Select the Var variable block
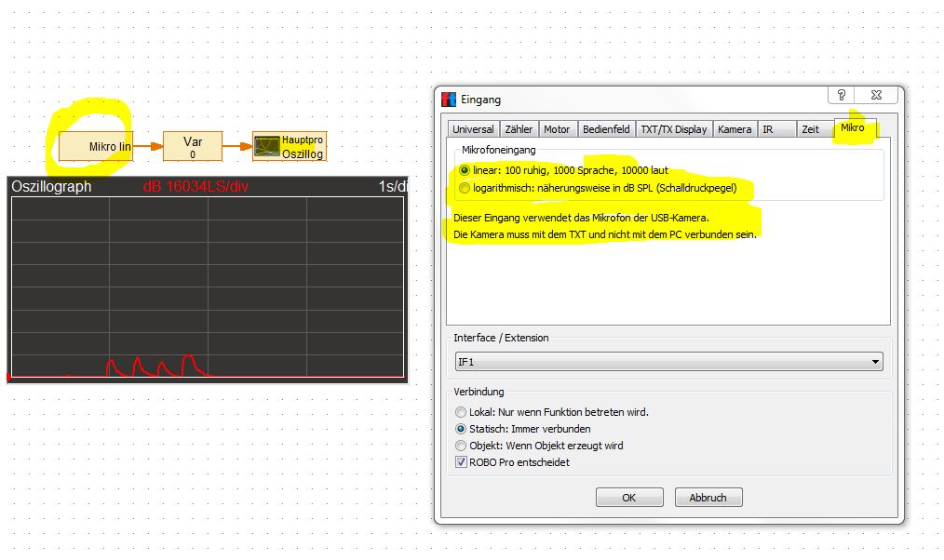This screenshot has height=560, width=944. click(x=193, y=146)
